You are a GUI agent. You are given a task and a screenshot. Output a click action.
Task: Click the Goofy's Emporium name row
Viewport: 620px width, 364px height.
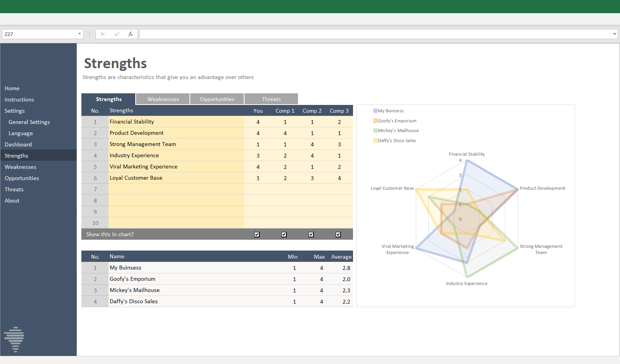pyautogui.click(x=217, y=279)
